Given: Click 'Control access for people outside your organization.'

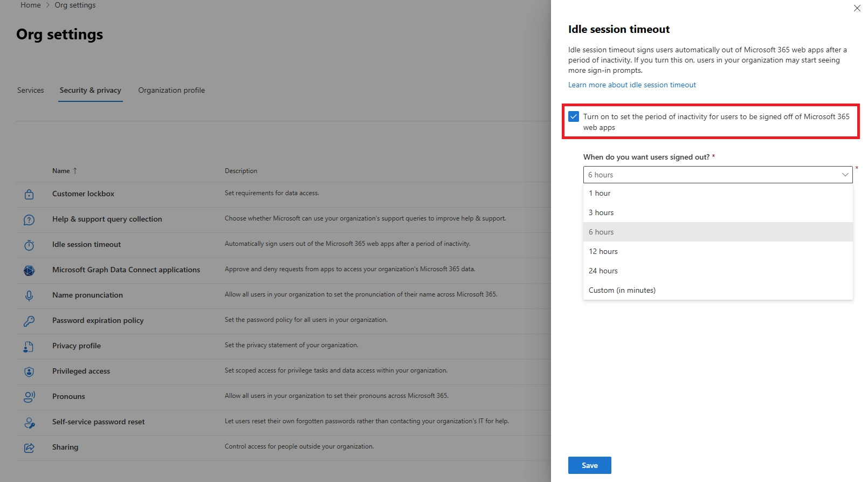Looking at the screenshot, I should 299,446.
